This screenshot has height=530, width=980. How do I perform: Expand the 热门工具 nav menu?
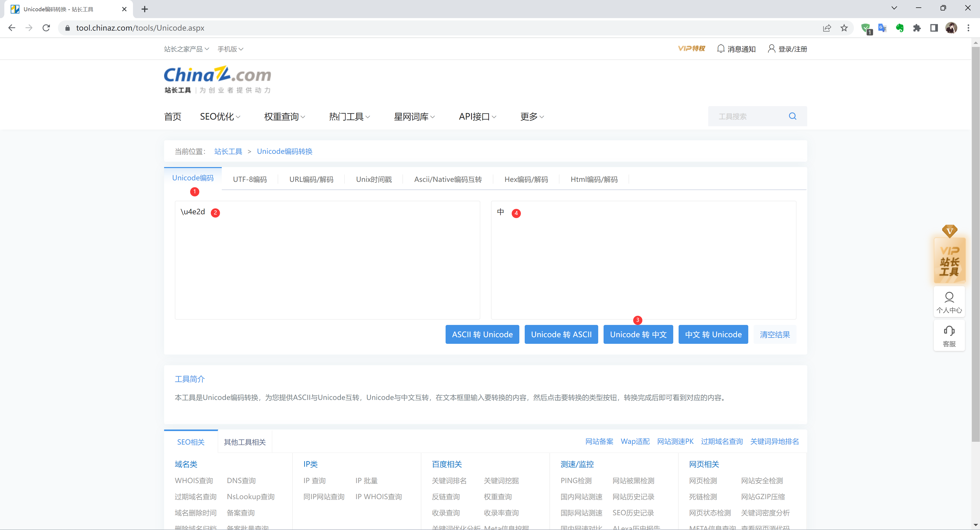click(x=350, y=116)
